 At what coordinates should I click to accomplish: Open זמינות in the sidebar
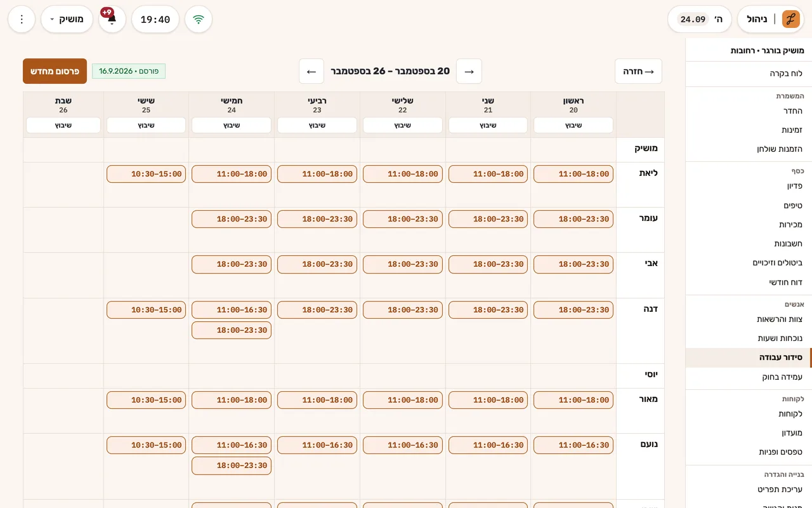pyautogui.click(x=749, y=130)
